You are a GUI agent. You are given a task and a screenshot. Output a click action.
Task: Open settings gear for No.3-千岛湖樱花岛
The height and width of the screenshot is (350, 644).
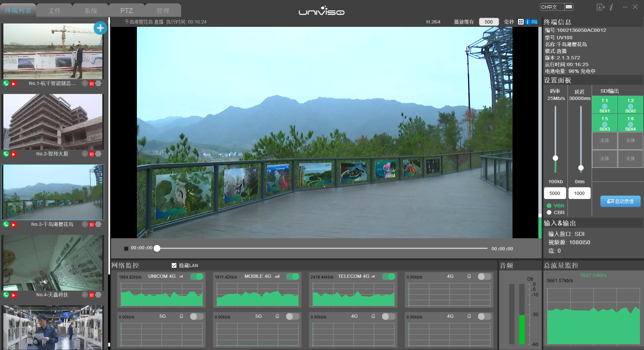[x=98, y=224]
